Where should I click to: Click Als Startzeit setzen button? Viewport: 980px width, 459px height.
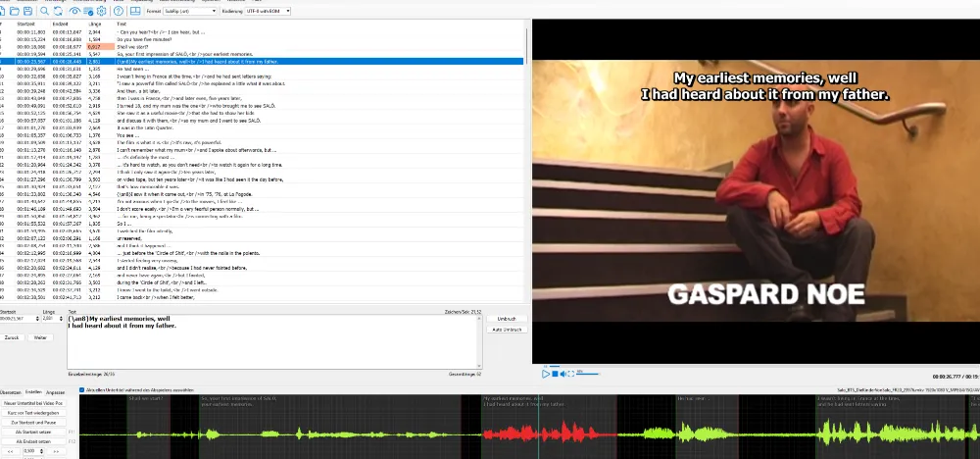[33, 433]
